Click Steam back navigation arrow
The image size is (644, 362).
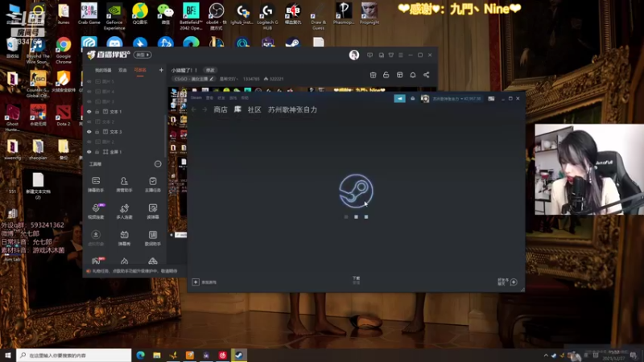point(194,109)
